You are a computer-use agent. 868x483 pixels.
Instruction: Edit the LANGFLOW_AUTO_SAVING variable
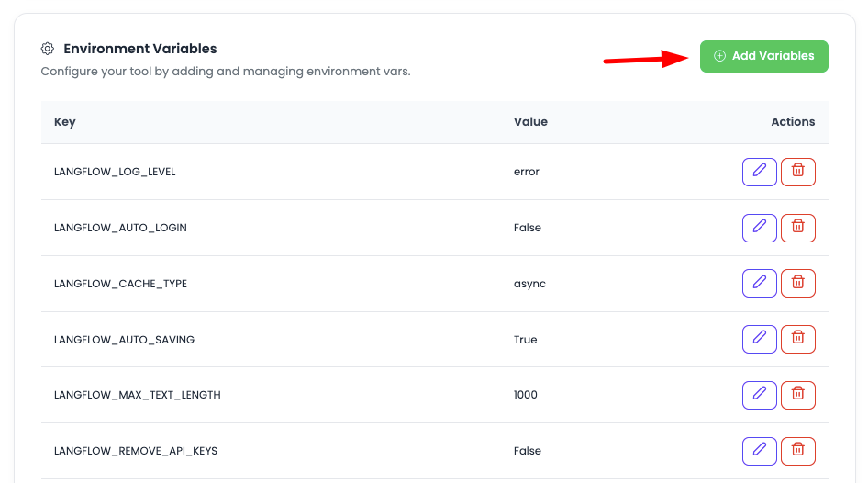click(x=759, y=340)
